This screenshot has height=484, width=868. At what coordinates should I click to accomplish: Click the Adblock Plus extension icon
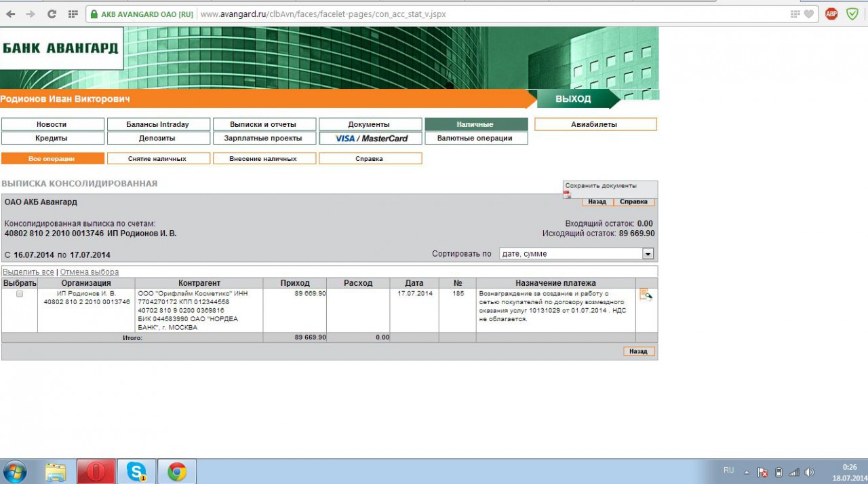pos(831,14)
